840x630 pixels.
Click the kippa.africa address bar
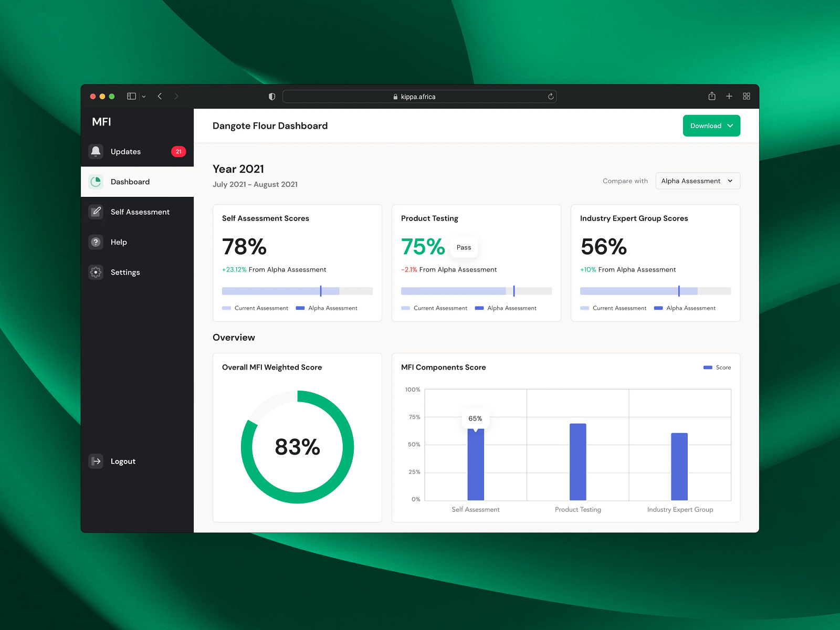pos(419,97)
